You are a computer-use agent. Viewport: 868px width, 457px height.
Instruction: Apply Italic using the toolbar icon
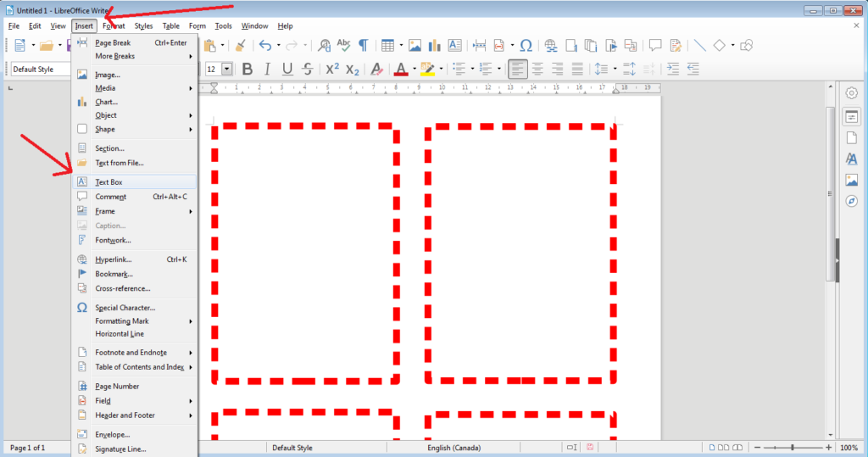click(x=268, y=69)
